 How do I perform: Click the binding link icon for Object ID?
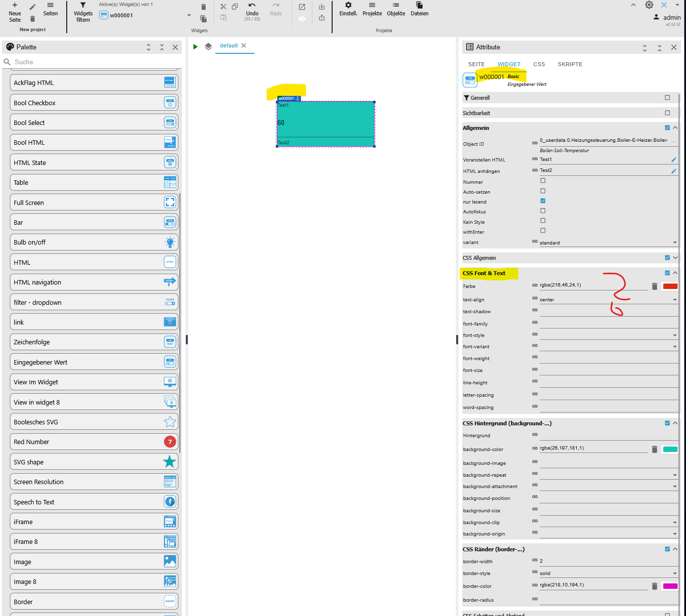click(x=535, y=143)
